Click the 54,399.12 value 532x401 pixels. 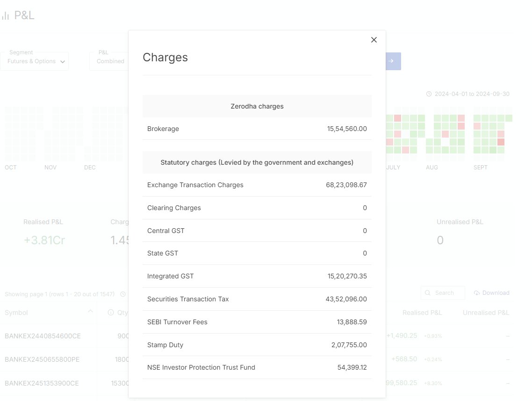pos(352,367)
